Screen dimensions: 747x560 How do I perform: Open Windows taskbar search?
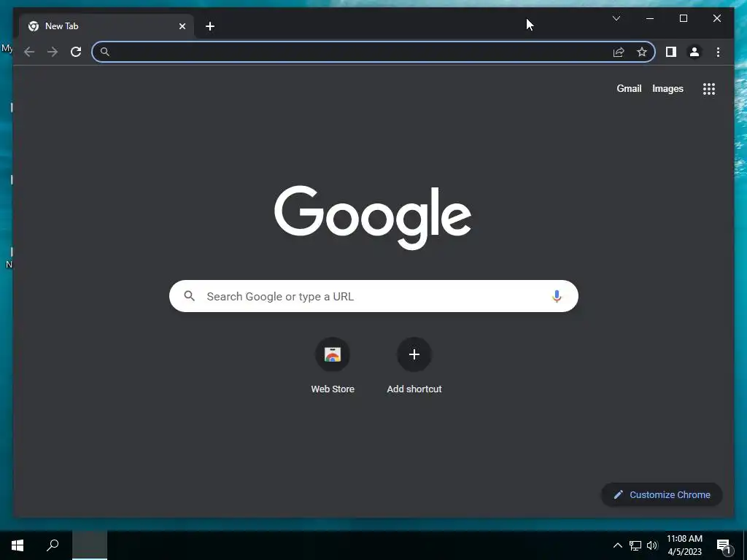(53, 545)
